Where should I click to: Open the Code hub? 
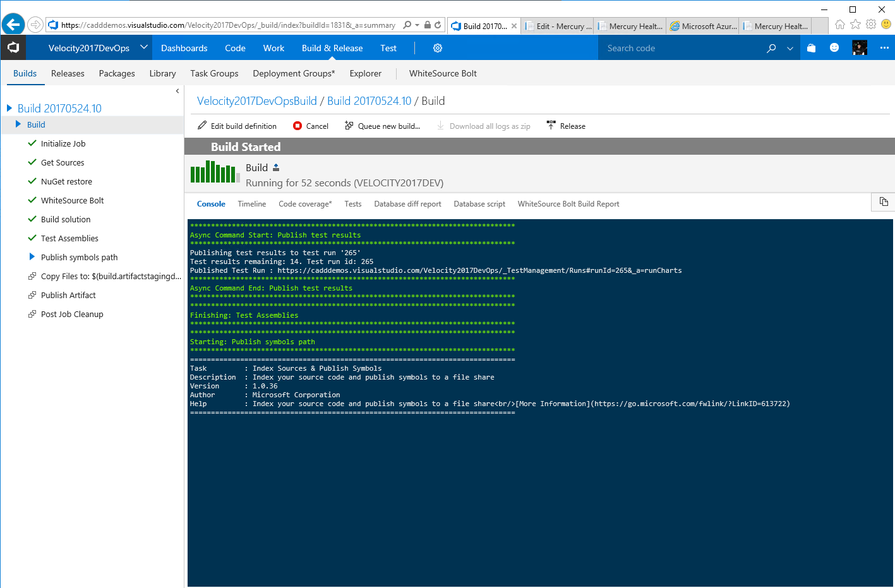pos(235,48)
